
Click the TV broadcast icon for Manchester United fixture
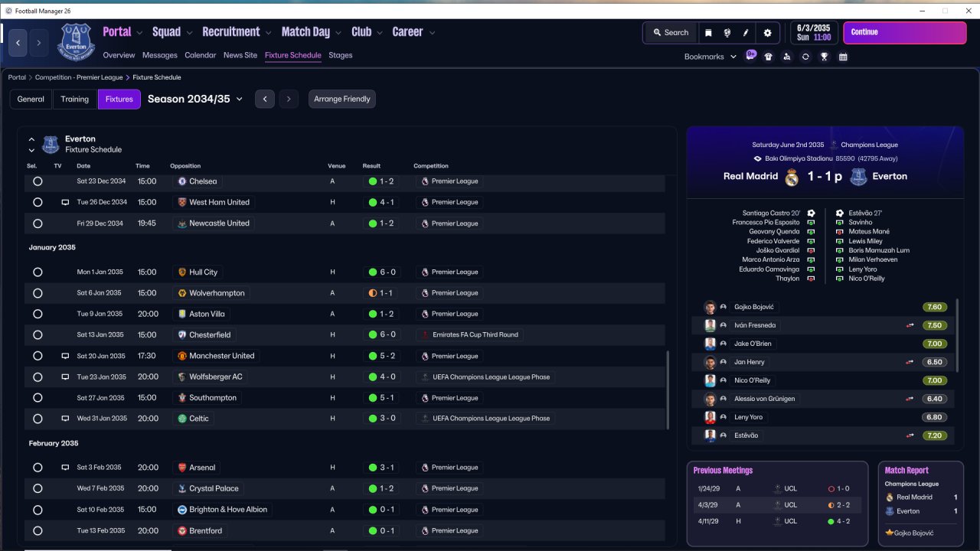click(65, 357)
